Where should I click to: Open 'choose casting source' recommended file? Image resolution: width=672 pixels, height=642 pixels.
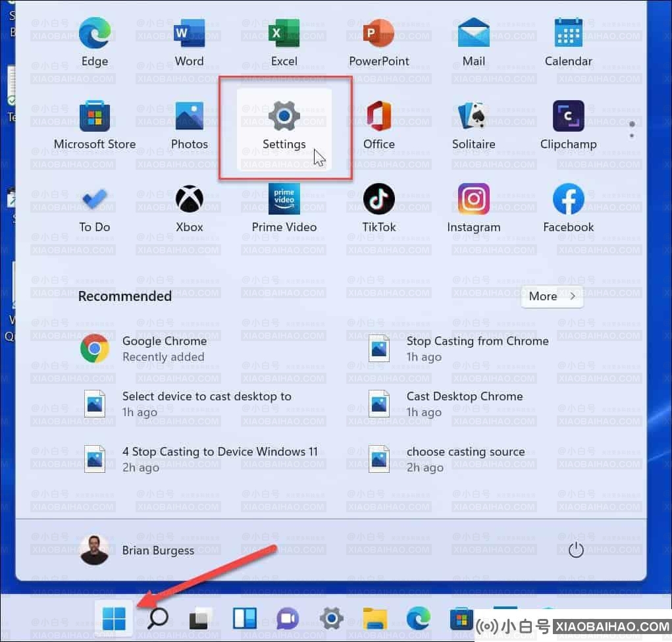[447, 460]
